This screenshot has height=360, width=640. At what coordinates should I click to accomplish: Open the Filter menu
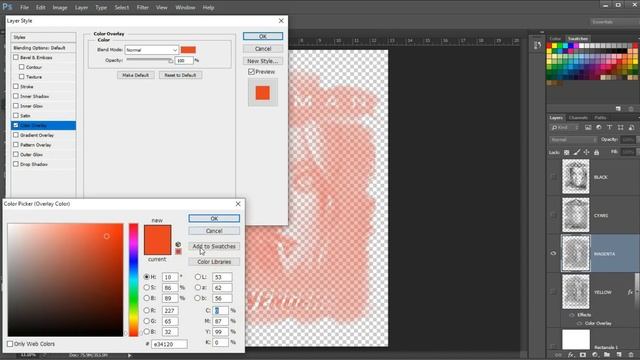142,7
